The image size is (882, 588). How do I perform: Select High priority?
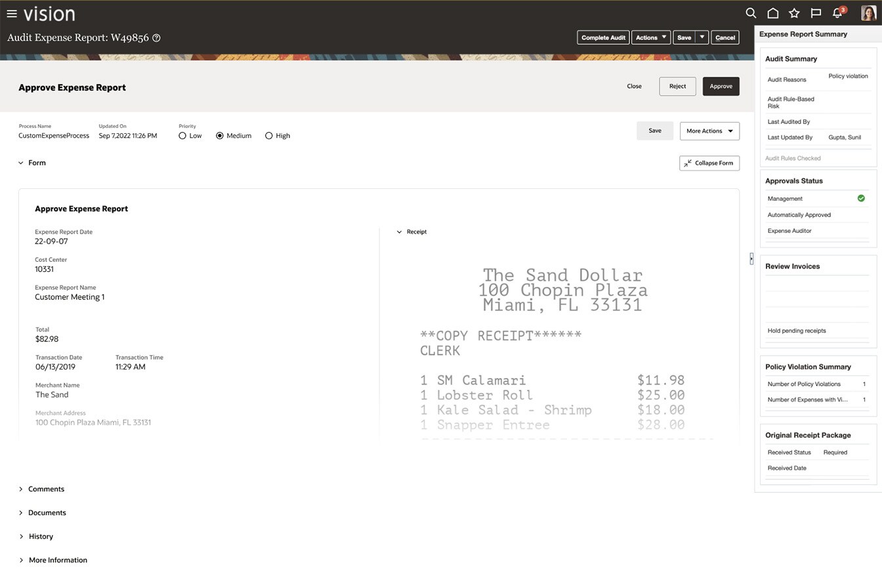pyautogui.click(x=268, y=136)
